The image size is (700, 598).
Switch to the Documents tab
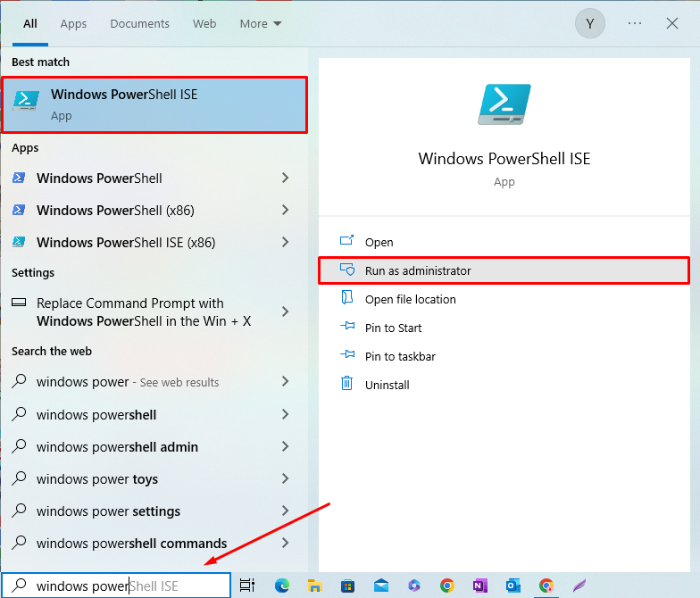pos(139,23)
